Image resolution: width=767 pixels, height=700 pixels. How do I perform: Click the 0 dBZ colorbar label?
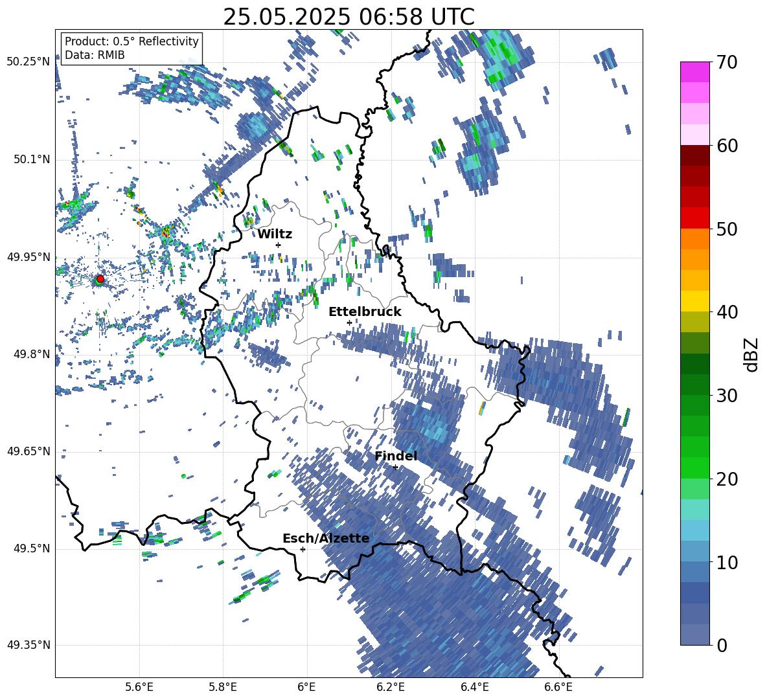pyautogui.click(x=722, y=645)
